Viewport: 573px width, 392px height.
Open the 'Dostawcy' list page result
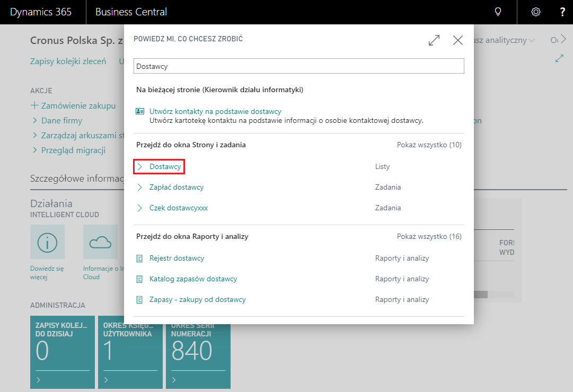coord(165,166)
